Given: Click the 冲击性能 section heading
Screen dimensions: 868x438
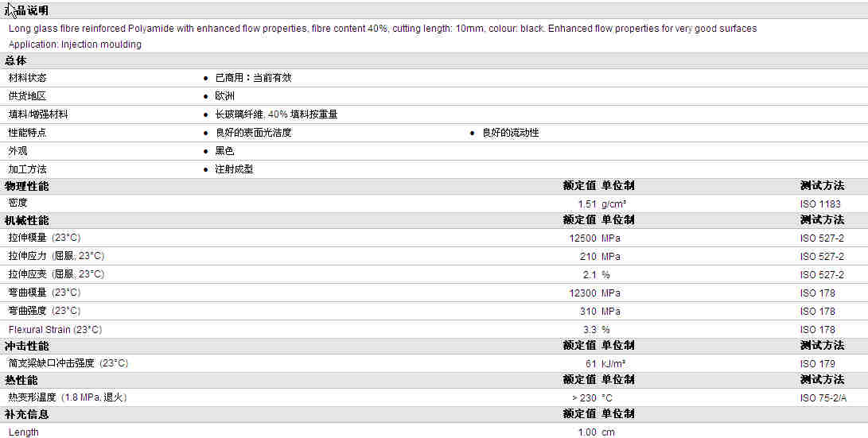Looking at the screenshot, I should click(x=26, y=346).
